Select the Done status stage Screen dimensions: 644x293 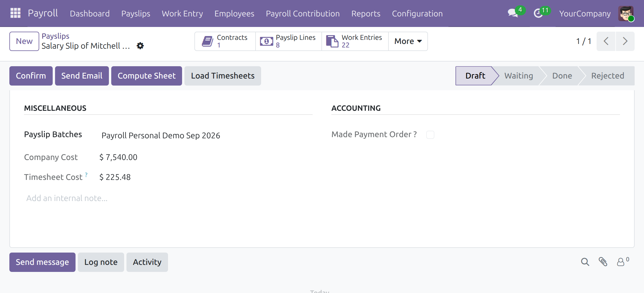[562, 76]
